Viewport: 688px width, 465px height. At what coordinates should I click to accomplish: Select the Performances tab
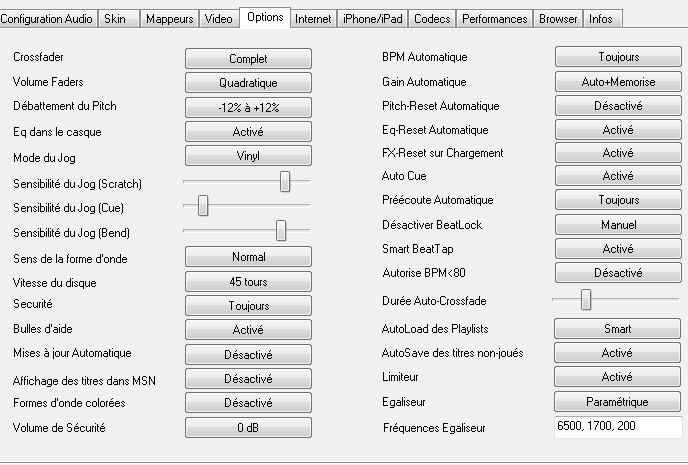tap(495, 19)
